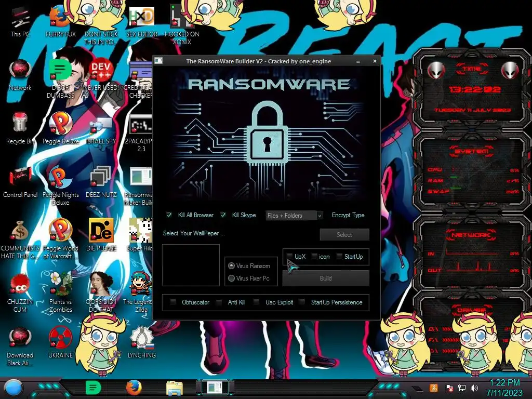Open the UKRAINE radiation symbol shortcut
Screen dimensions: 532x399
tap(60, 342)
